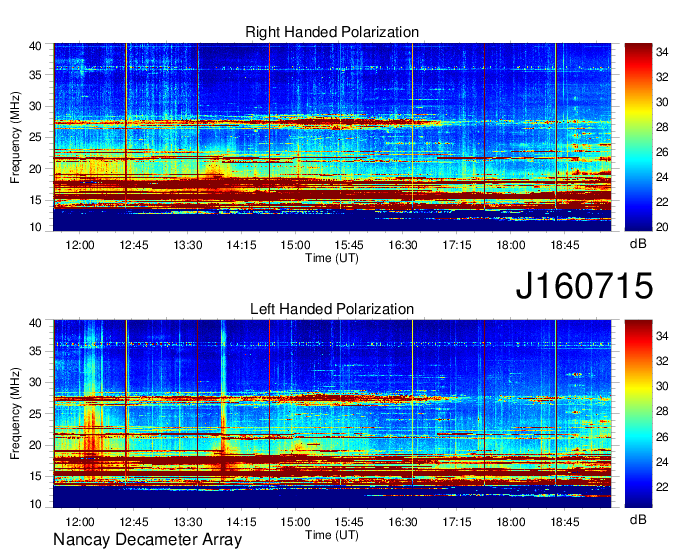Screen dimensions: 680x552
Task: Click the 16:30 time tick in Right Handed plot
Action: [x=403, y=245]
